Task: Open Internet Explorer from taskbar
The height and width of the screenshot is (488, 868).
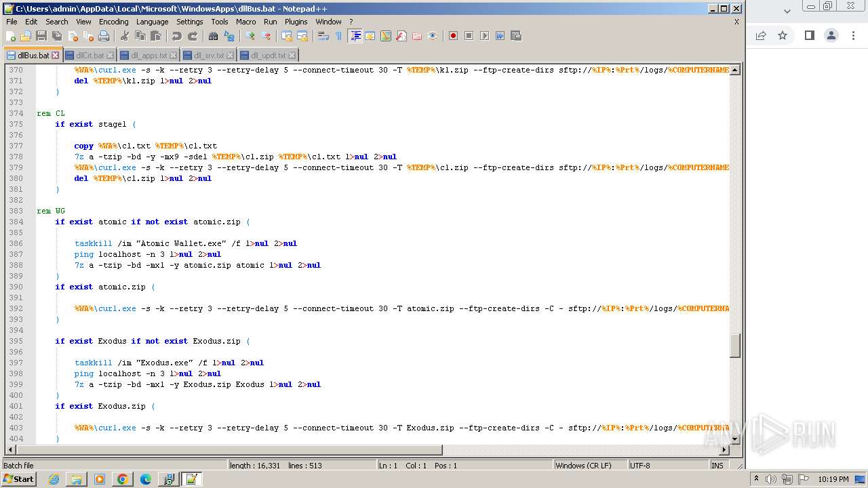Action: coord(54,479)
